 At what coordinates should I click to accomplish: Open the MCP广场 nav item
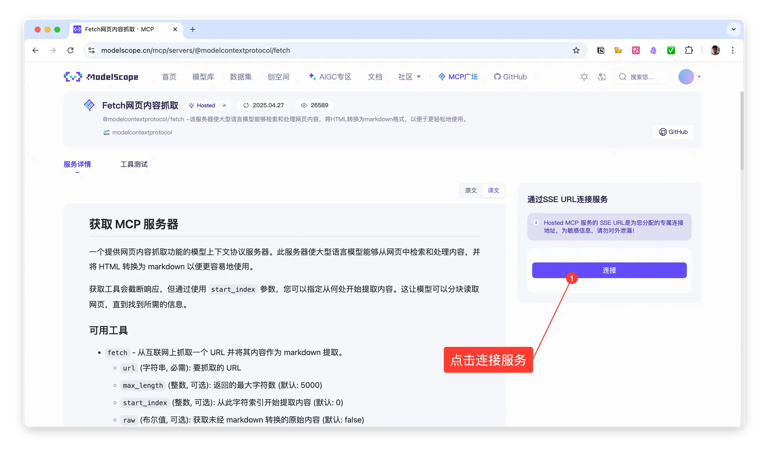(x=458, y=77)
